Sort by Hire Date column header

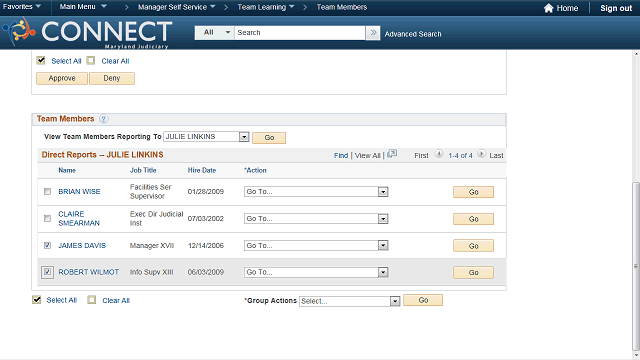[x=202, y=170]
